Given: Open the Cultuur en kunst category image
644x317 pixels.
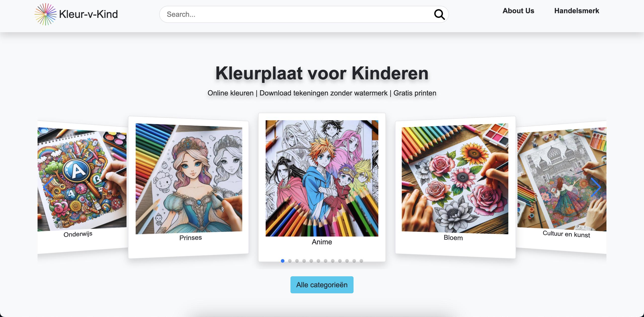Looking at the screenshot, I should [x=562, y=179].
